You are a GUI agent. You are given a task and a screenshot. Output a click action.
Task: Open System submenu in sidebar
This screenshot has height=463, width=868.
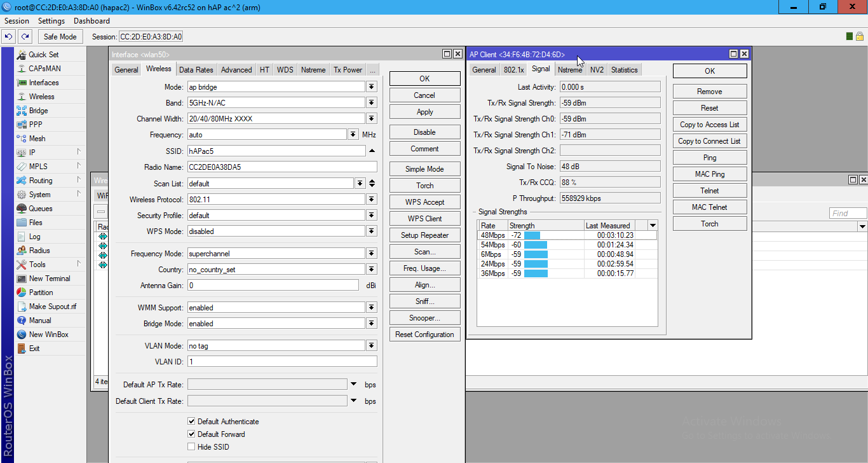coord(50,195)
